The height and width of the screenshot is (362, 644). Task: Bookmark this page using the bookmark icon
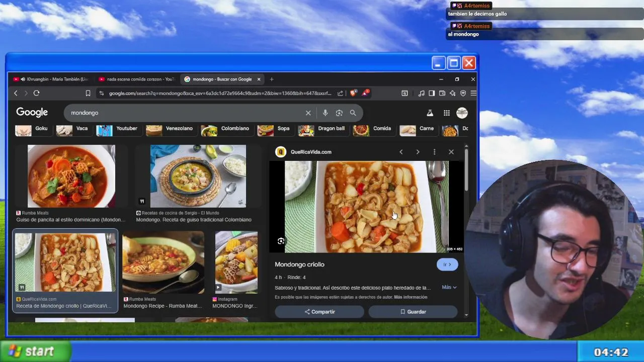pos(88,93)
